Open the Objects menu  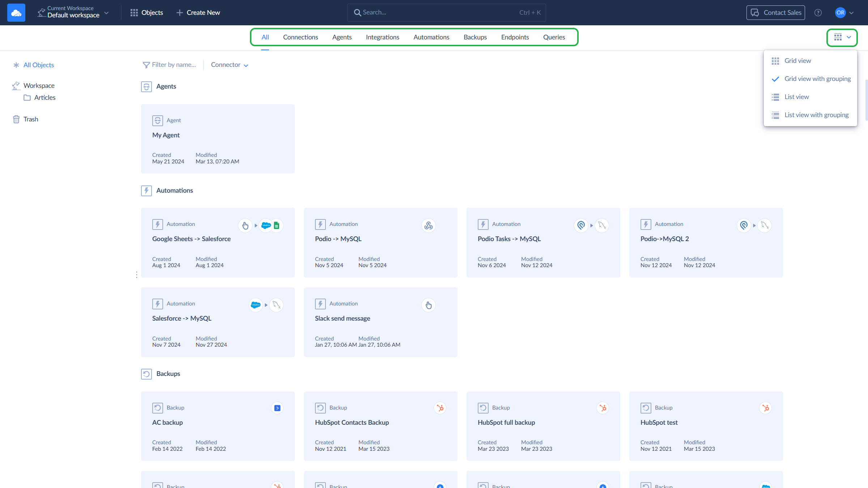[x=146, y=13]
